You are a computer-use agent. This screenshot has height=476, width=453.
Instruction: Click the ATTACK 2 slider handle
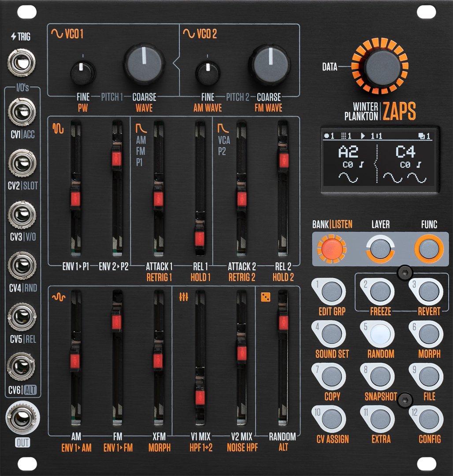point(241,199)
